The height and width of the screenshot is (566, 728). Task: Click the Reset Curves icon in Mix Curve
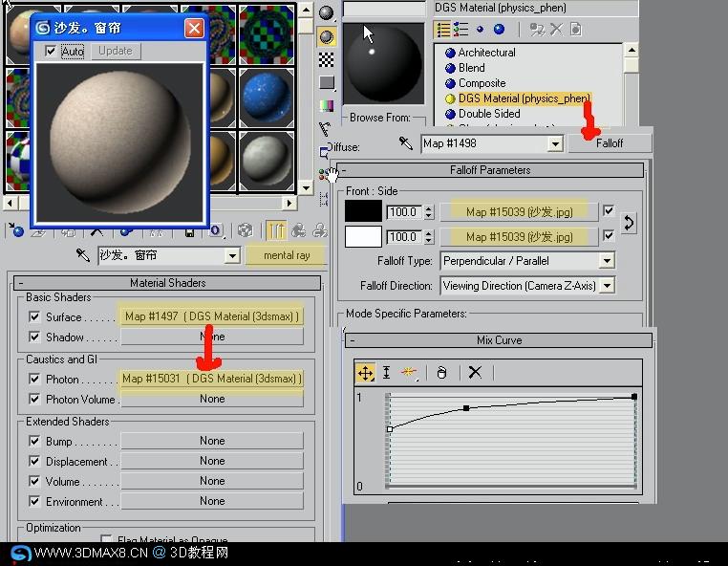coord(441,373)
